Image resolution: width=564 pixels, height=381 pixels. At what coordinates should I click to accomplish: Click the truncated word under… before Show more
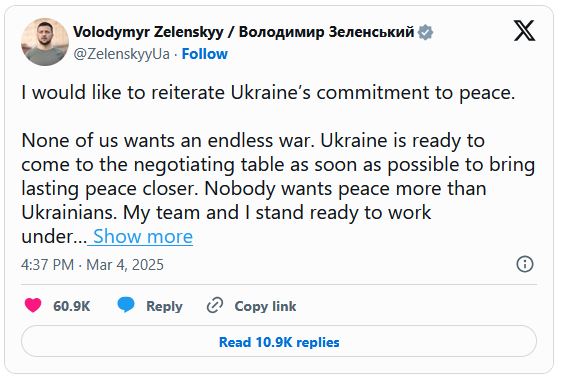(54, 237)
